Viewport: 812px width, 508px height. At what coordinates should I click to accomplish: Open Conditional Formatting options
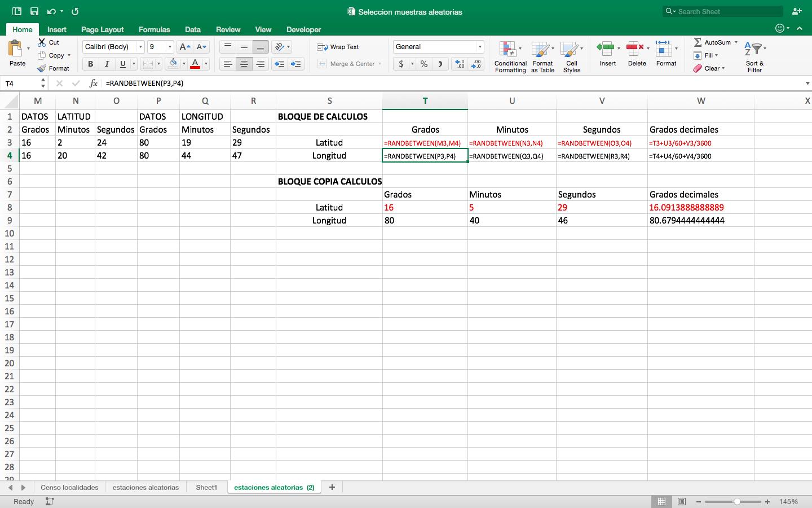[x=510, y=56]
